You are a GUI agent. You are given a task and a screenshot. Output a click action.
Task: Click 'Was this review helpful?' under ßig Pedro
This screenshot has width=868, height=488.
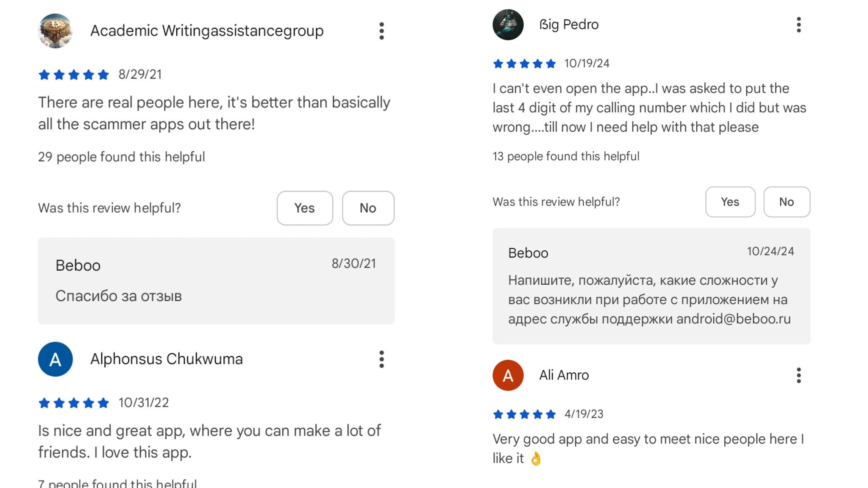[556, 202]
